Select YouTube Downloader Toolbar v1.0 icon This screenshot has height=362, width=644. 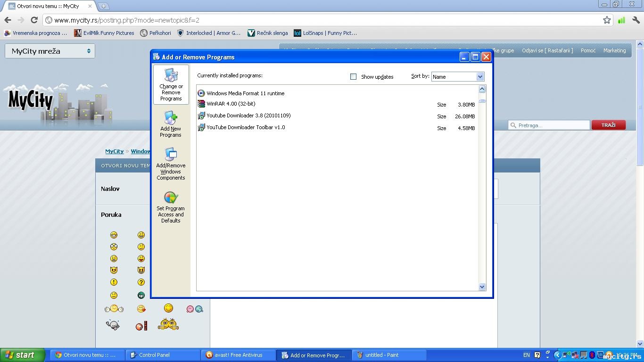(x=201, y=127)
